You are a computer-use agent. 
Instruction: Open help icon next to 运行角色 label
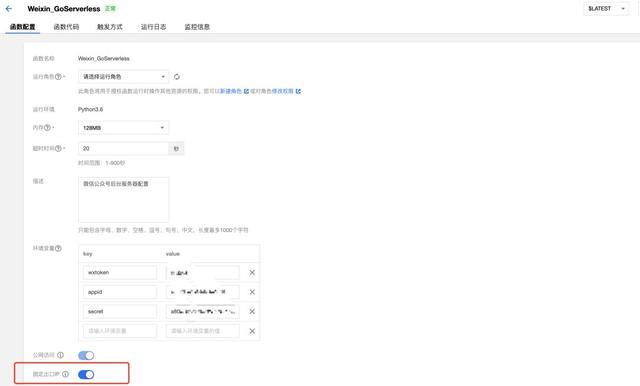coord(58,77)
